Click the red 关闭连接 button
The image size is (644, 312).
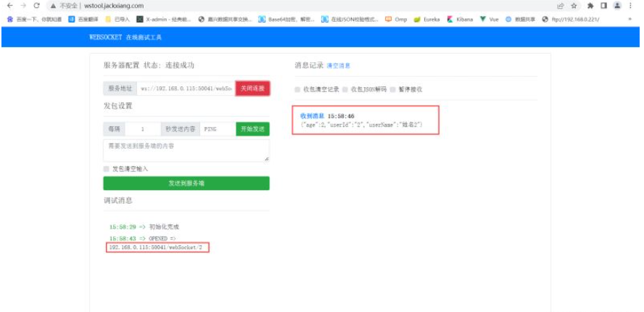click(x=252, y=89)
